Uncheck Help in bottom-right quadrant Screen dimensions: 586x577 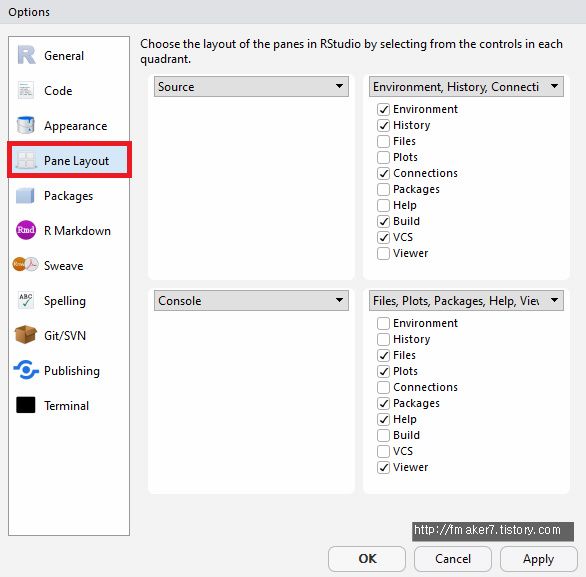pos(383,419)
